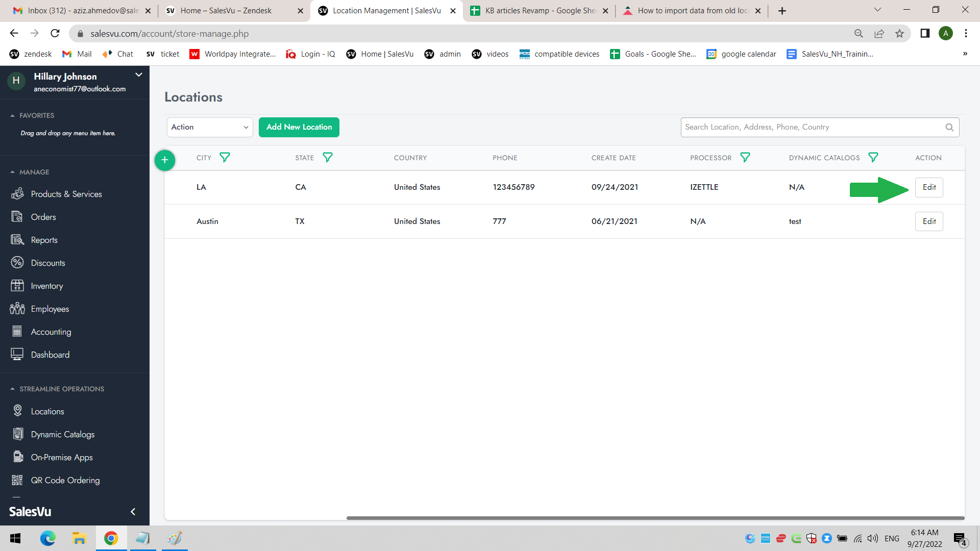Click the Processor column filter icon

pyautogui.click(x=745, y=158)
